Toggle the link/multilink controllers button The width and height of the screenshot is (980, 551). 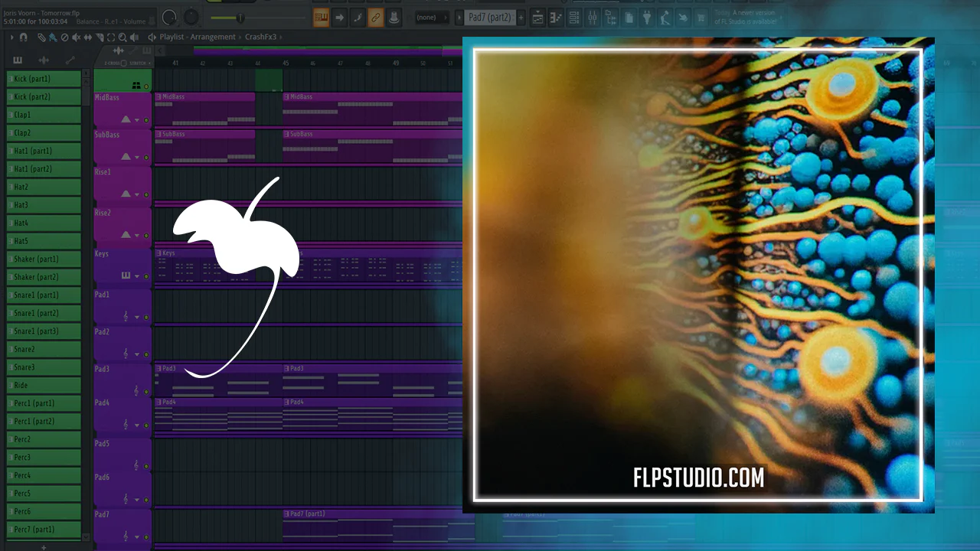(376, 18)
